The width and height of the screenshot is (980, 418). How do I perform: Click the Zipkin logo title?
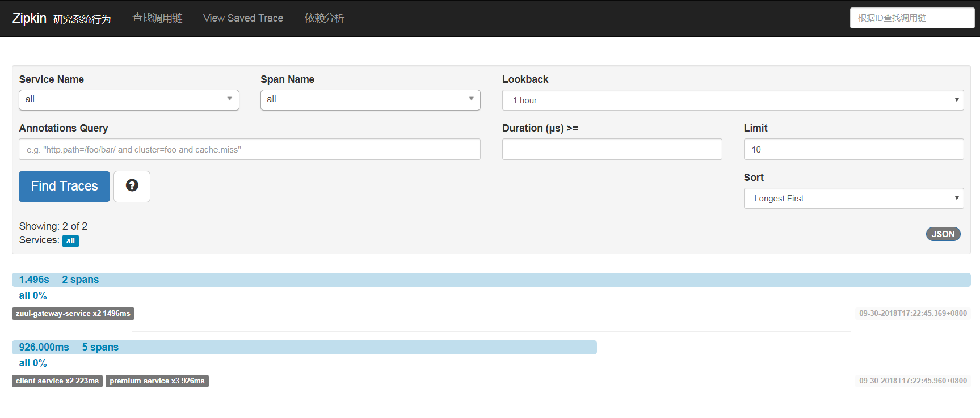(30, 18)
